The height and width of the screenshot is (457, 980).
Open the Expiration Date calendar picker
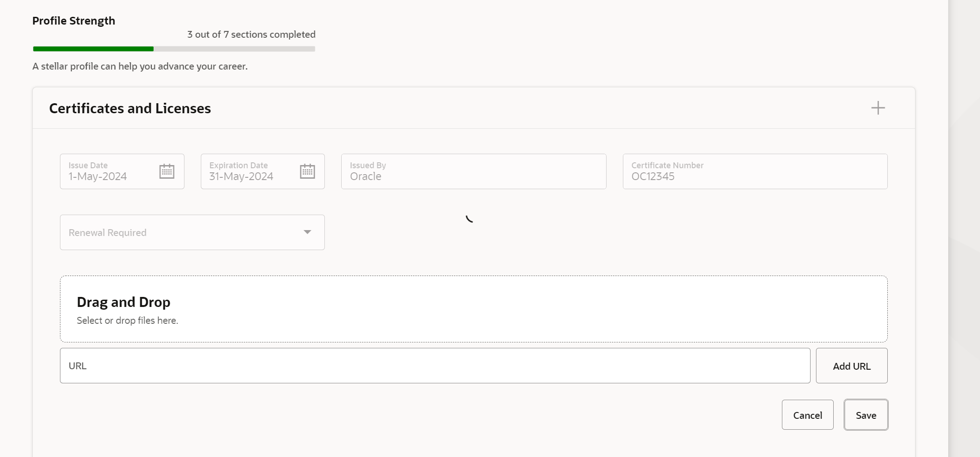(307, 171)
